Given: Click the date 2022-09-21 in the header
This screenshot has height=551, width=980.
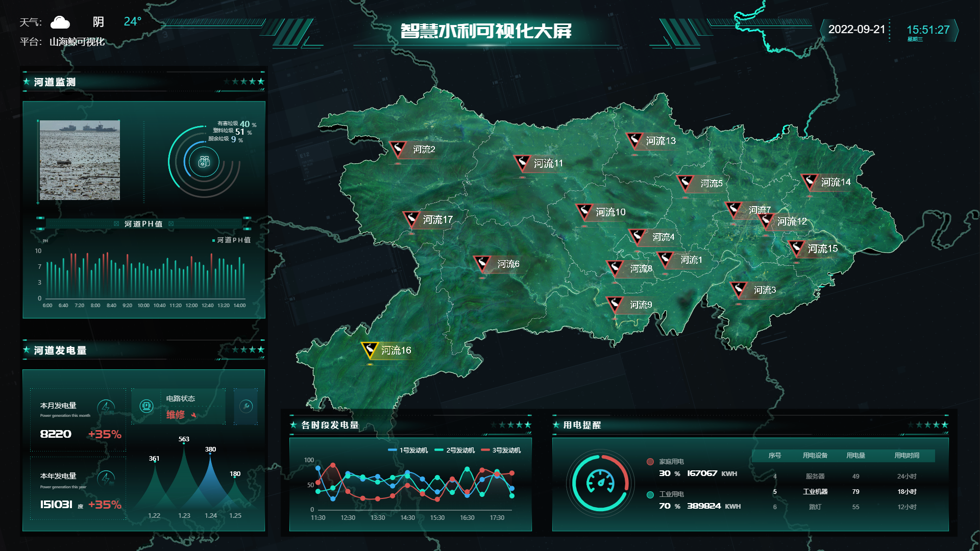Looking at the screenshot, I should coord(855,30).
